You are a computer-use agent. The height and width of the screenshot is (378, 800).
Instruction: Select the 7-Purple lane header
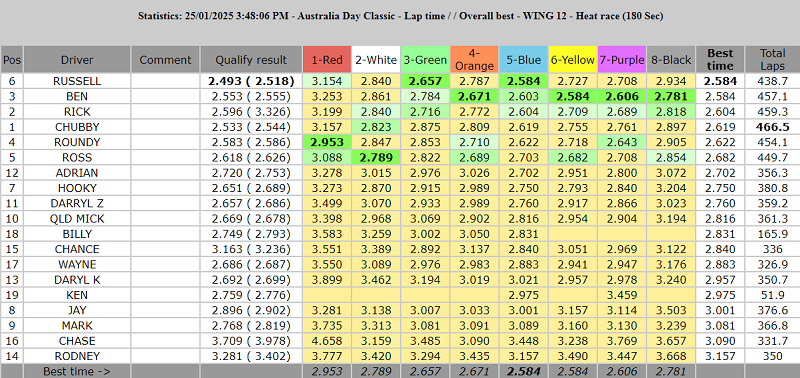(621, 60)
